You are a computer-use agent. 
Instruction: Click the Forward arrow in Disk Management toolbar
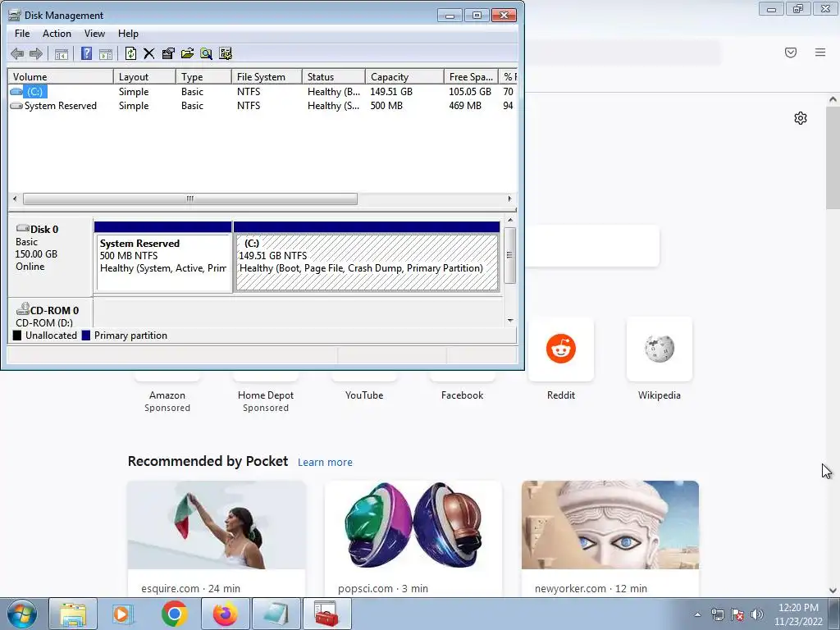click(36, 53)
